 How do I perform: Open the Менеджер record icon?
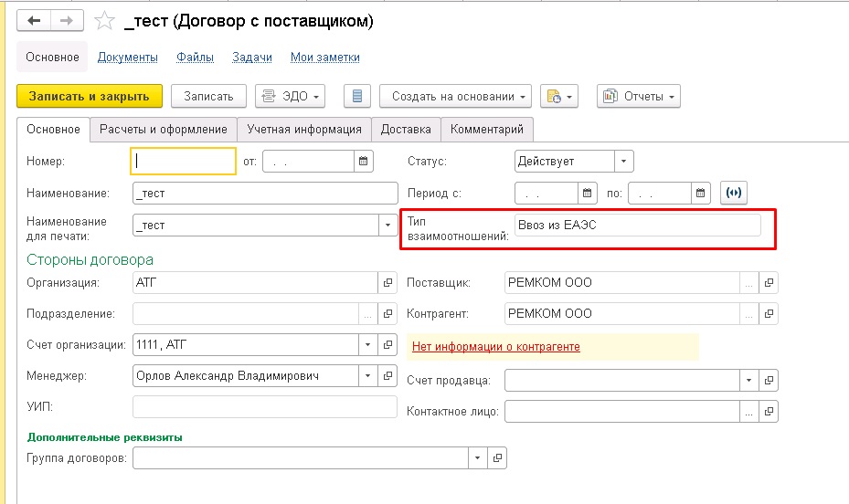pos(387,376)
